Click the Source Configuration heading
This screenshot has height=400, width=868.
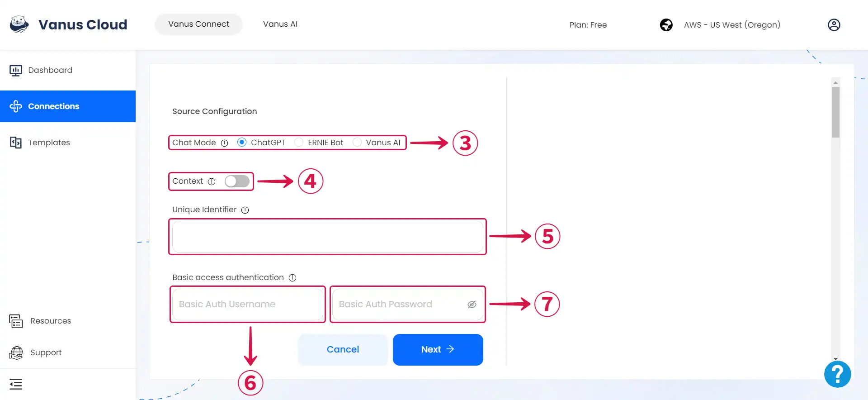[x=215, y=111]
